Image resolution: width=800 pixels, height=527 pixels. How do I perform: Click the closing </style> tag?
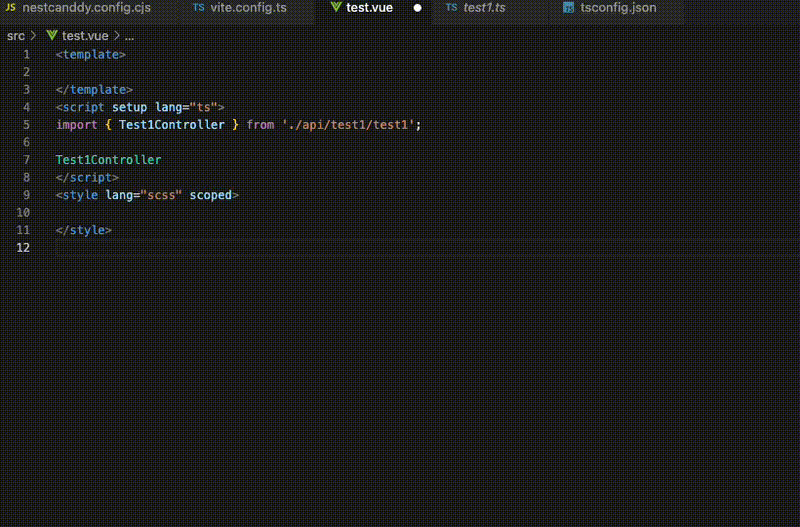(x=84, y=230)
